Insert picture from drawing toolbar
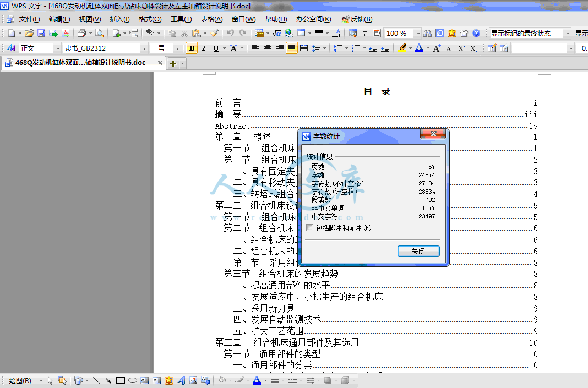 pos(193,380)
